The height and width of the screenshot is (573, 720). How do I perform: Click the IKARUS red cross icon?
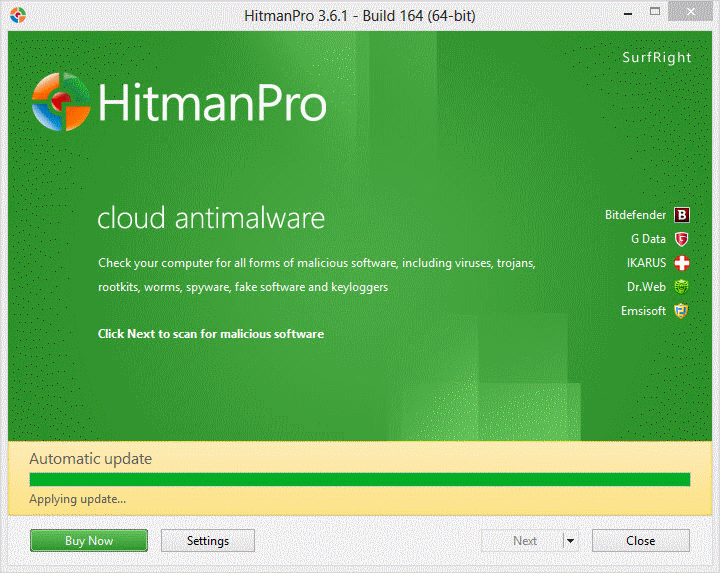point(682,263)
